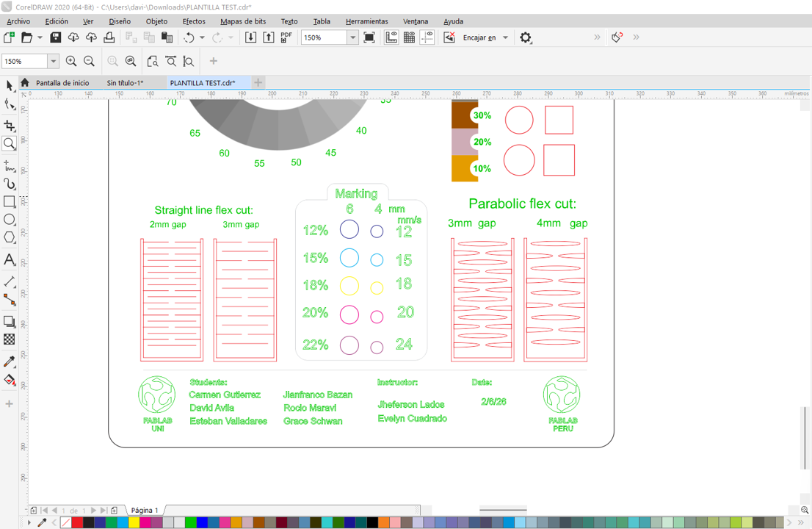The image size is (812, 529).
Task: Open the Open-file dropdown arrow
Action: (40, 37)
